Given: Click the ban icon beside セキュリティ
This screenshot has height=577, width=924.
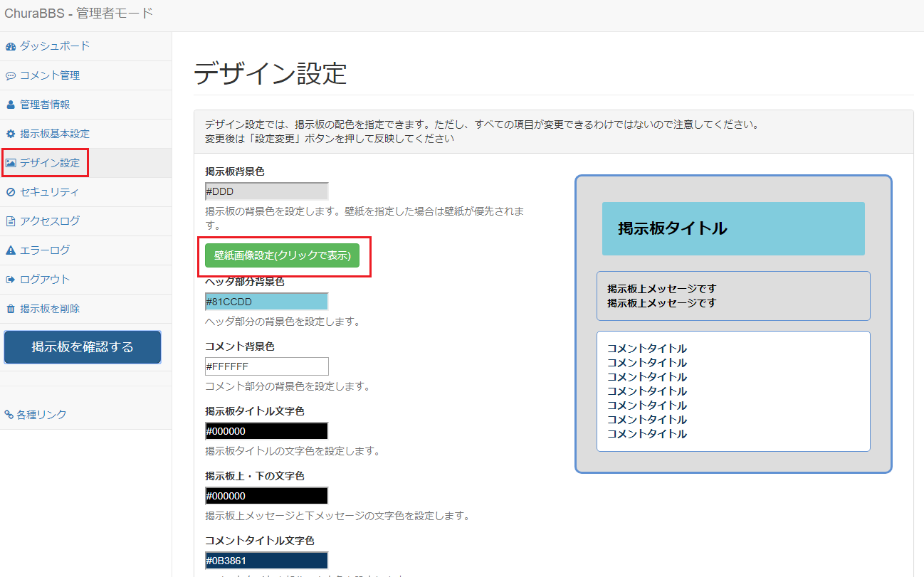Looking at the screenshot, I should click(11, 192).
